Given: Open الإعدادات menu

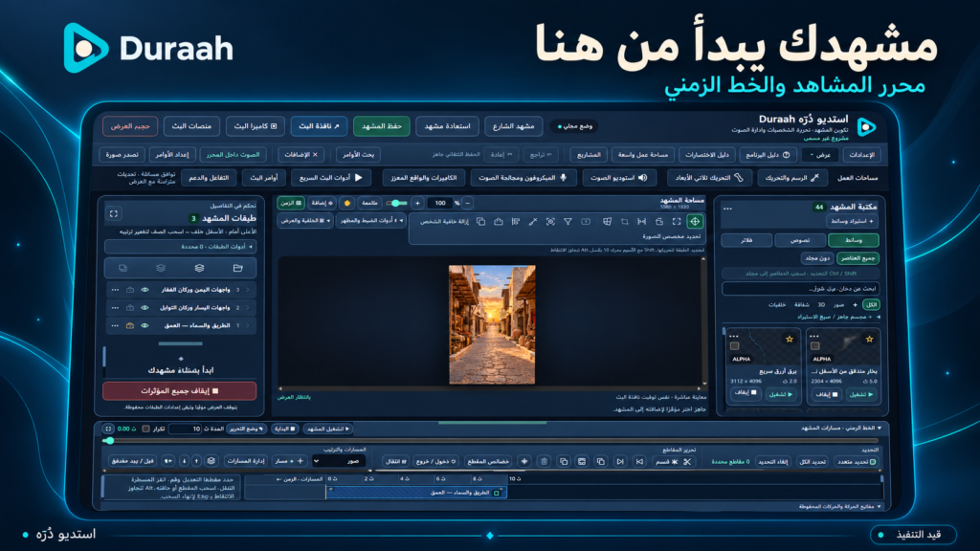Looking at the screenshot, I should [x=862, y=154].
